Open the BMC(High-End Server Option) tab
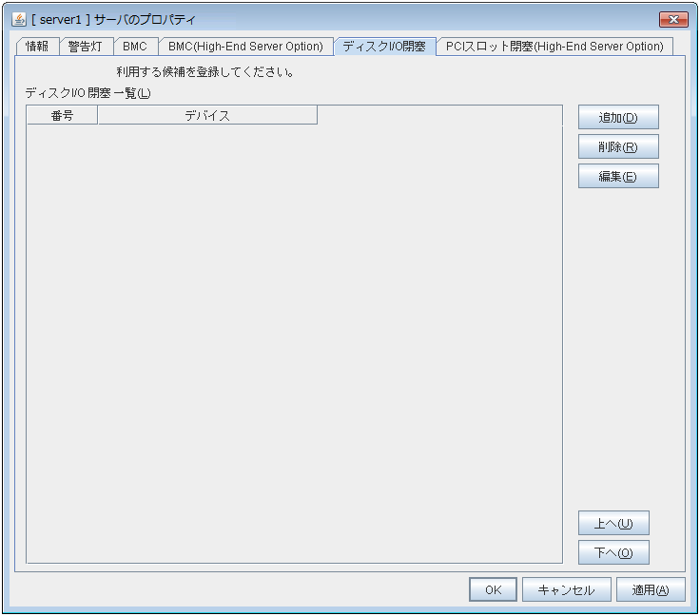Viewport: 700px width, 616px height. tap(245, 47)
